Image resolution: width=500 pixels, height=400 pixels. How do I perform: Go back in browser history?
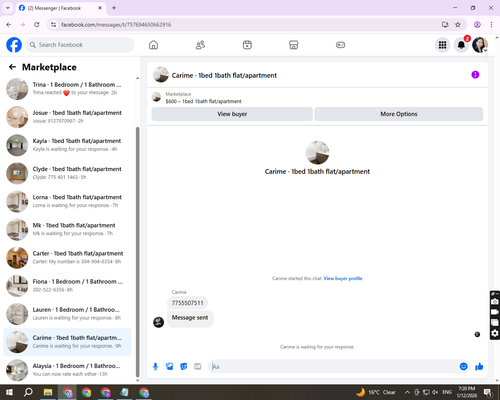coord(9,24)
